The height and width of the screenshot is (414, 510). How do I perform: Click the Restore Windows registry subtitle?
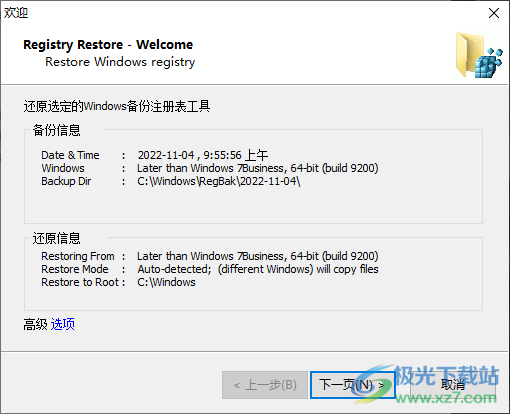click(x=120, y=62)
